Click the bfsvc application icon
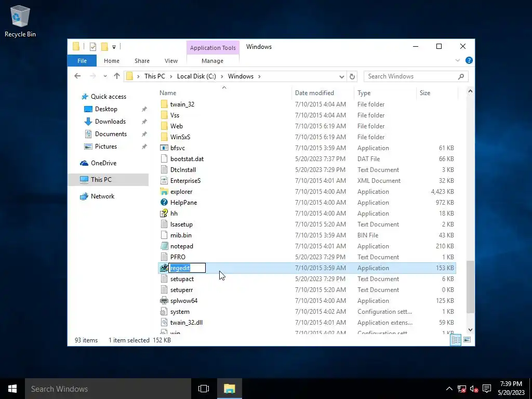Image resolution: width=532 pixels, height=399 pixels. click(x=164, y=148)
